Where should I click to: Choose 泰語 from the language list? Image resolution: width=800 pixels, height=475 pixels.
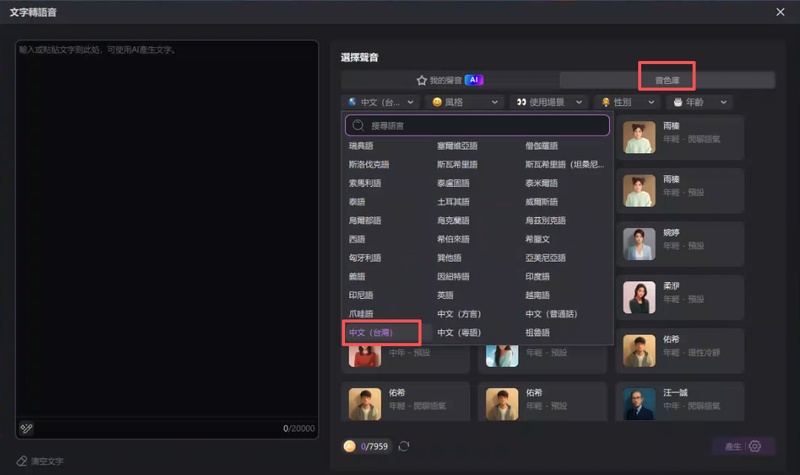click(x=357, y=202)
